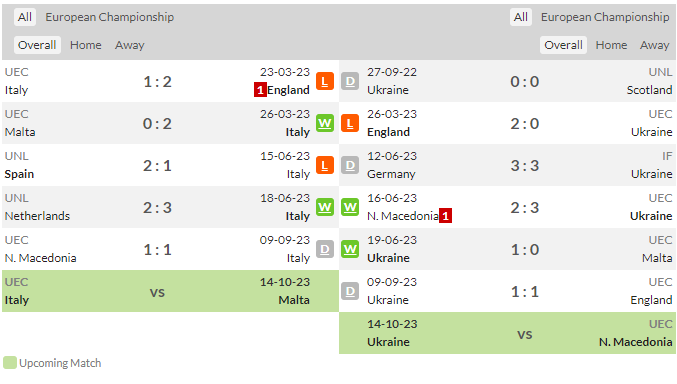Select the left All filter
Viewport: 677px width, 384px height.
click(x=25, y=17)
